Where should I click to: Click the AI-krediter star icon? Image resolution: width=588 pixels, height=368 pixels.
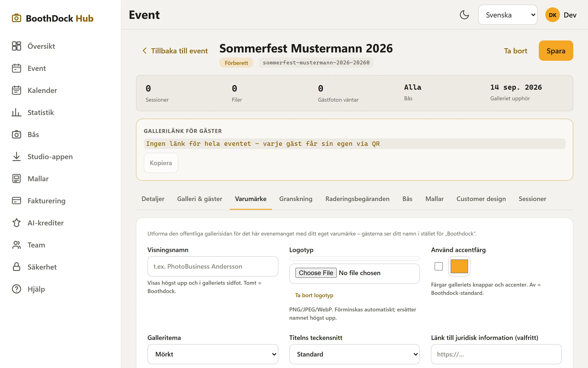click(x=17, y=223)
